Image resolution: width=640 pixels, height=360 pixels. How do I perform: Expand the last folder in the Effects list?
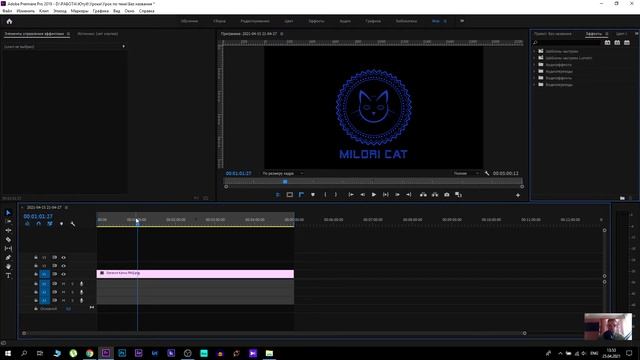coord(534,84)
